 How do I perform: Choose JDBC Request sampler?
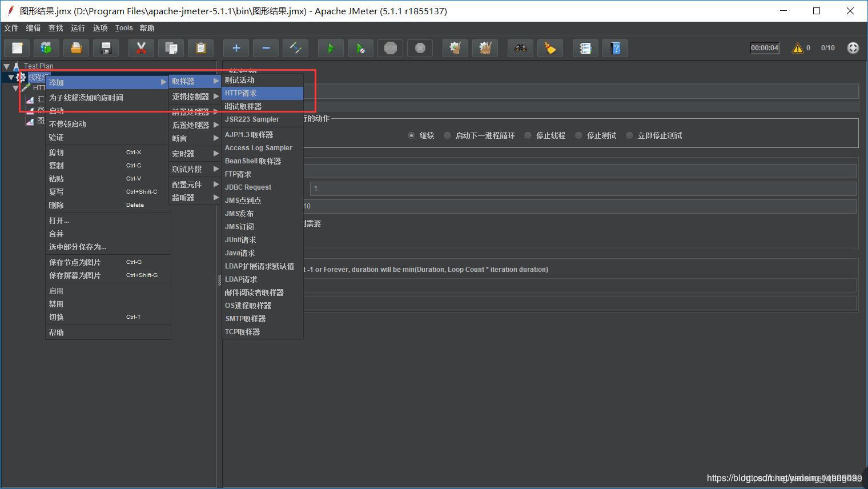(x=262, y=187)
